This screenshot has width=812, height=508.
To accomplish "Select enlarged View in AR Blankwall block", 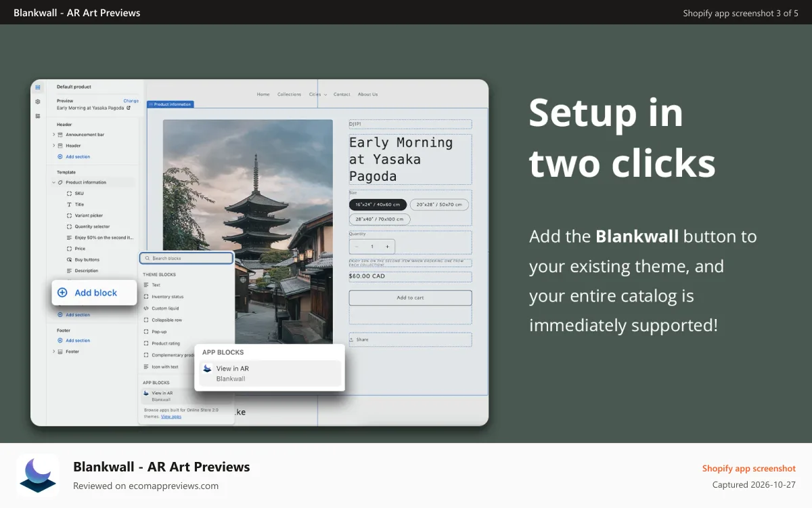I will [x=269, y=373].
